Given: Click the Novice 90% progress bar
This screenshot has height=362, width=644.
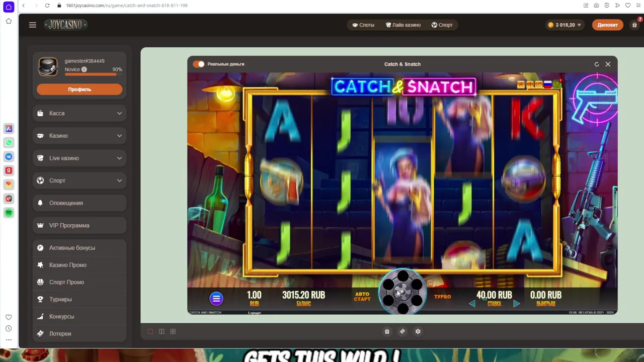Looking at the screenshot, I should [x=93, y=74].
